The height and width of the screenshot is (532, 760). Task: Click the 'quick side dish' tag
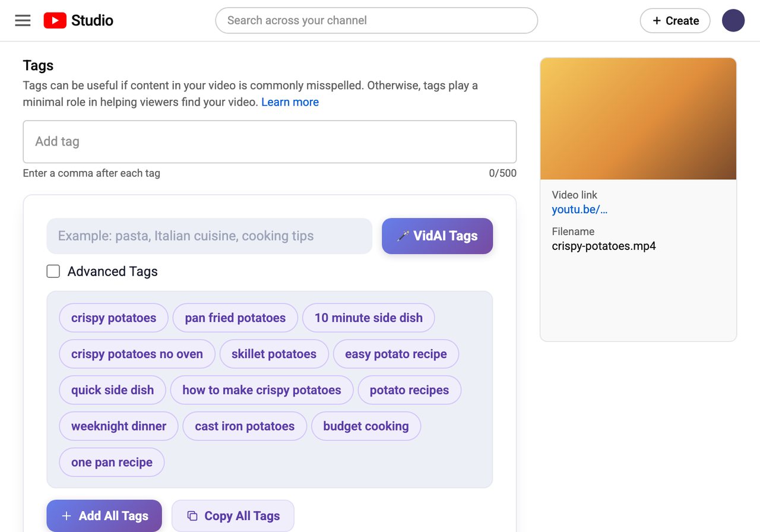click(112, 390)
